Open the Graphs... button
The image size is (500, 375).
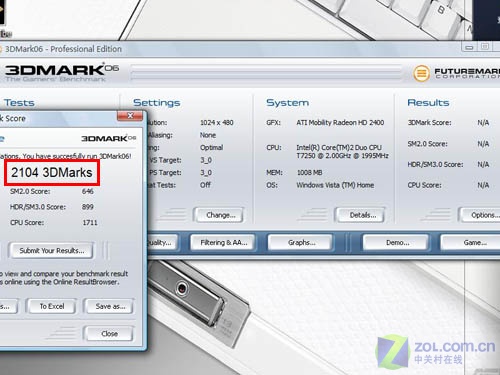pyautogui.click(x=301, y=242)
